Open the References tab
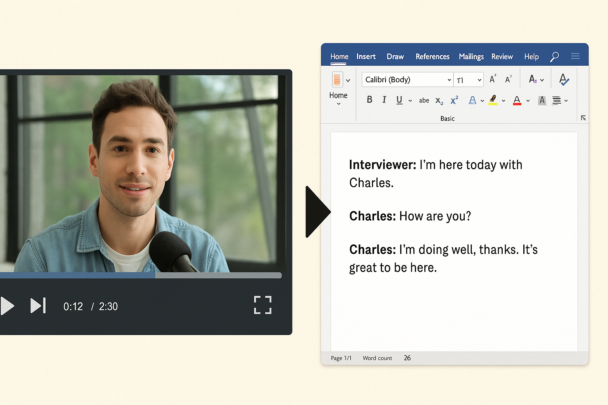Image resolution: width=608 pixels, height=405 pixels. tap(432, 57)
